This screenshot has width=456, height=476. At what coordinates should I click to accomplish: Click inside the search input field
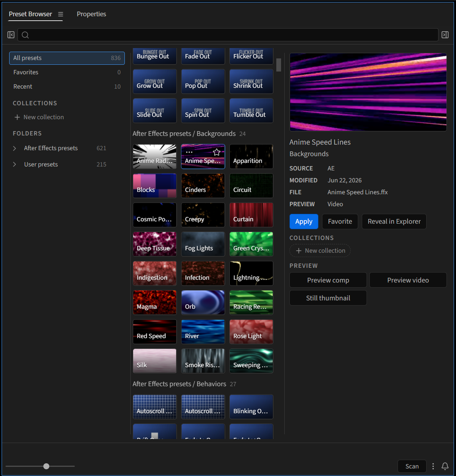click(x=228, y=35)
